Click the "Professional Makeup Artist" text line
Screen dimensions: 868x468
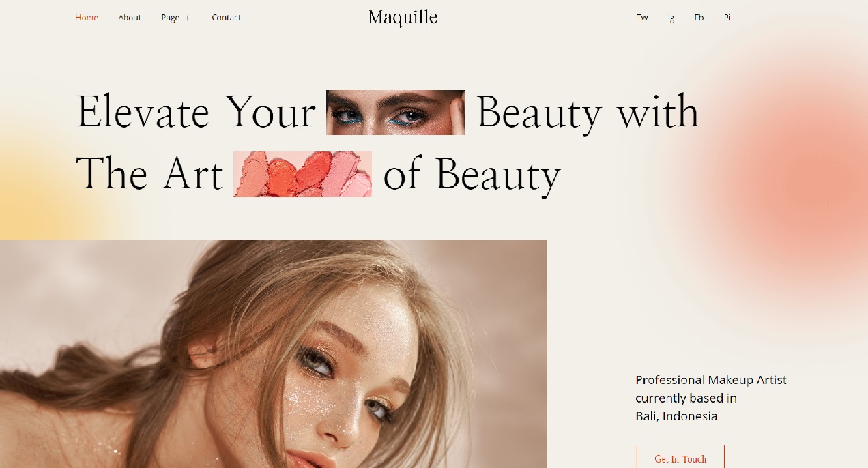(x=711, y=380)
